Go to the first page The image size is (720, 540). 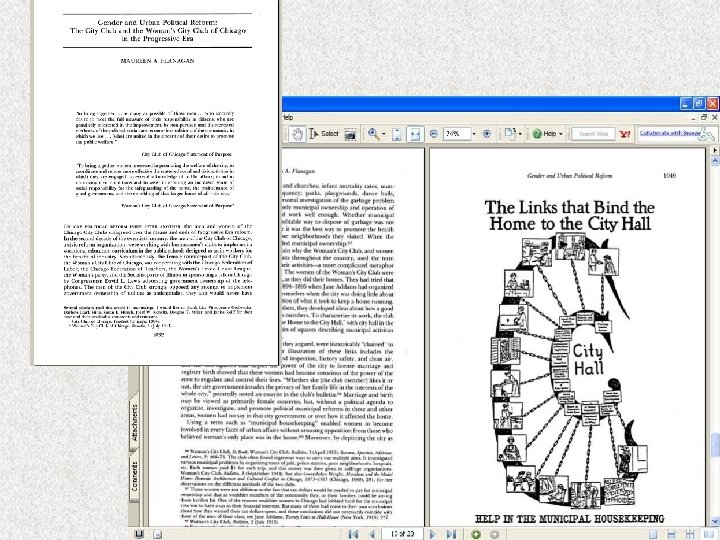pos(354,534)
